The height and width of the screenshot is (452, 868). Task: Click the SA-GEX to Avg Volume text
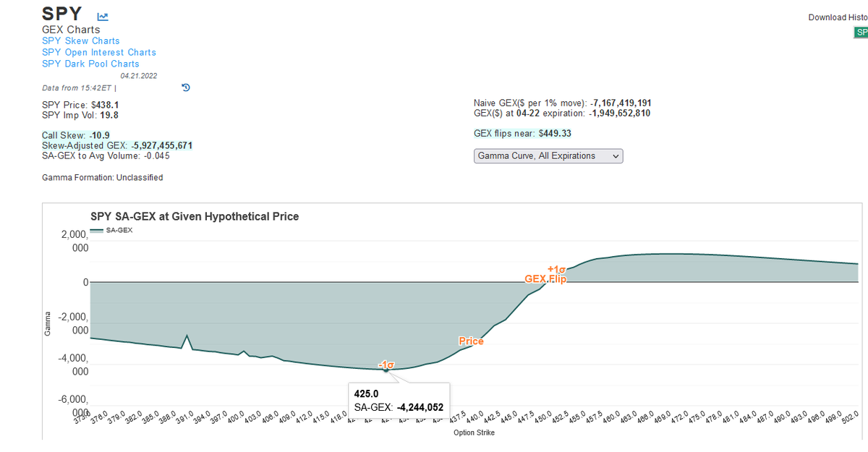click(106, 155)
